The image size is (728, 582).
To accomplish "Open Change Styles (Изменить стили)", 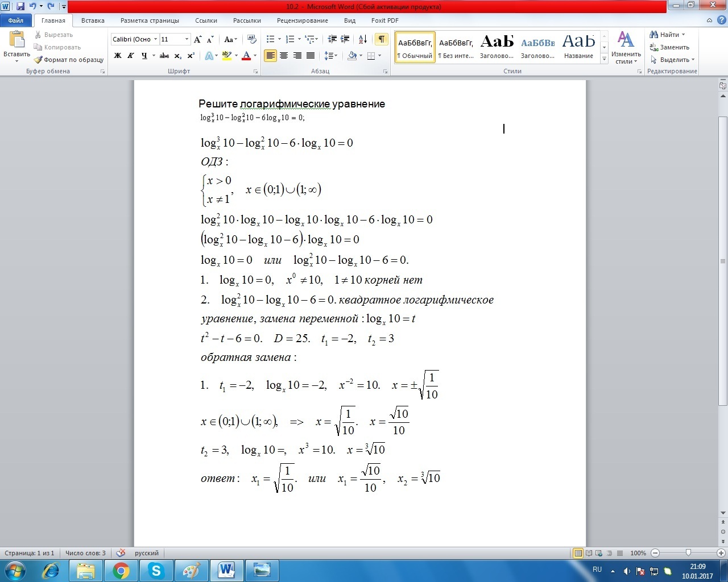I will (626, 48).
